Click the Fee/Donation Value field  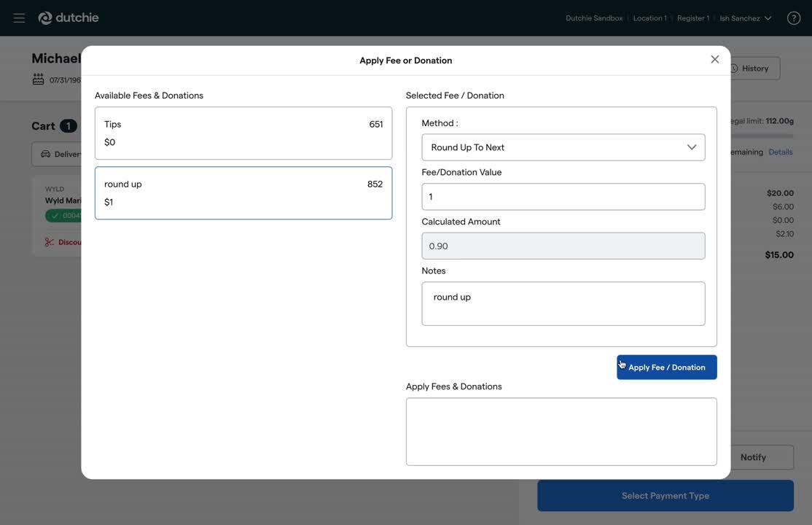563,197
